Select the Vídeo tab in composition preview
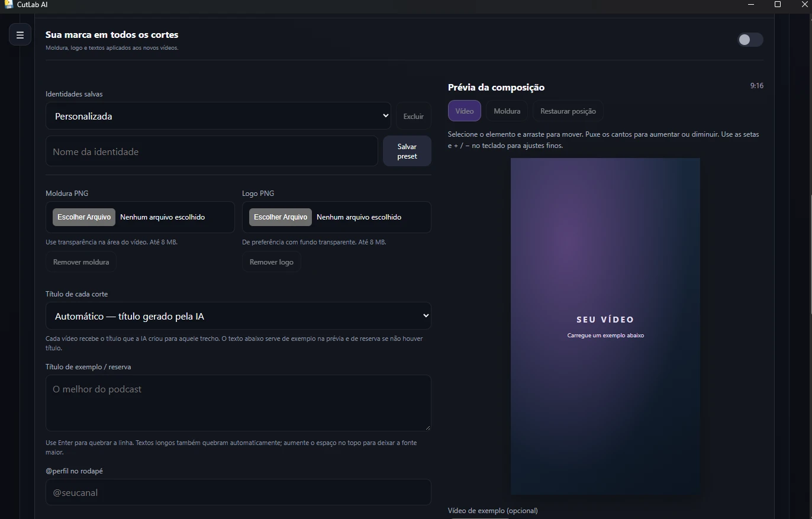Image resolution: width=812 pixels, height=519 pixels. tap(465, 111)
